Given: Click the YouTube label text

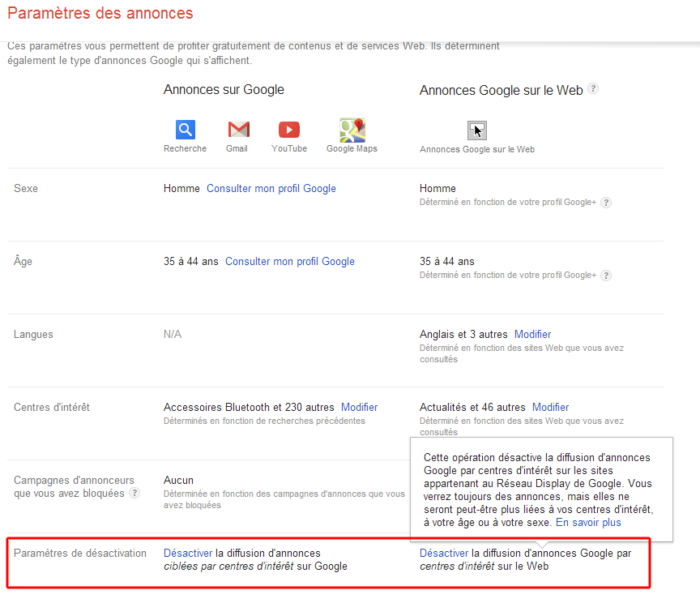Looking at the screenshot, I should click(289, 148).
